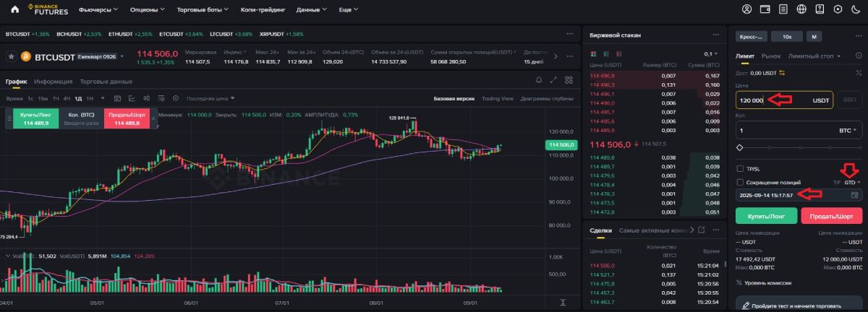Open the TIF GTD dropdown
This screenshot has width=868, height=312.
[x=852, y=183]
